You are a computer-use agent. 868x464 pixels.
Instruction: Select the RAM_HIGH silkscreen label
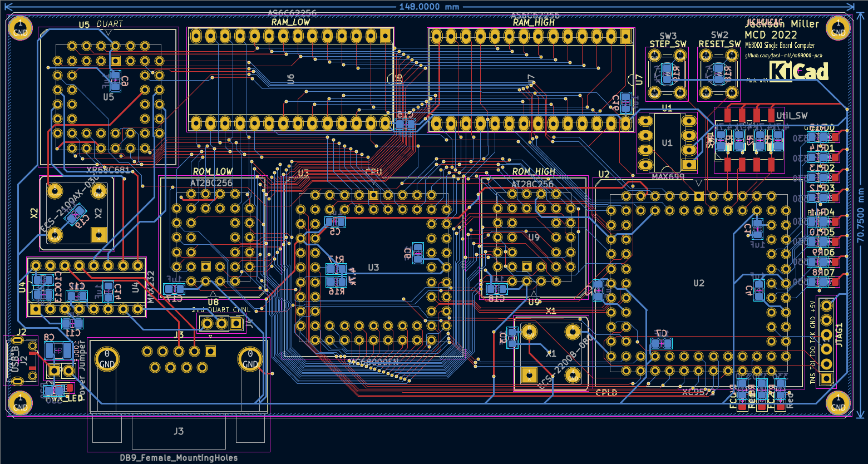[x=534, y=23]
